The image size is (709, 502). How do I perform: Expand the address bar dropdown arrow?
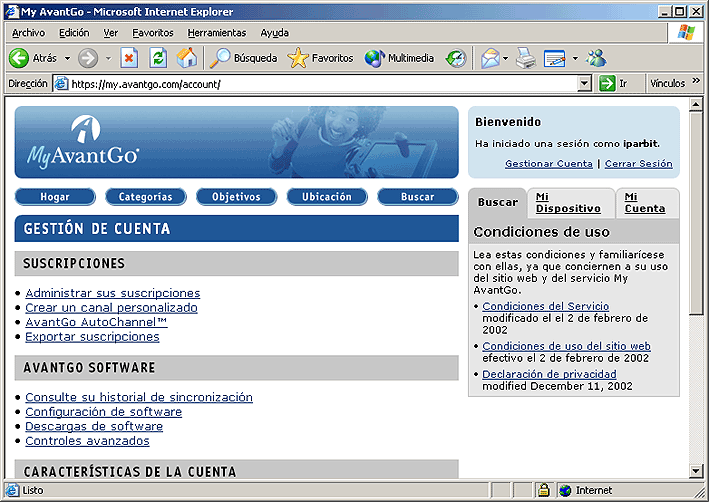(x=585, y=84)
